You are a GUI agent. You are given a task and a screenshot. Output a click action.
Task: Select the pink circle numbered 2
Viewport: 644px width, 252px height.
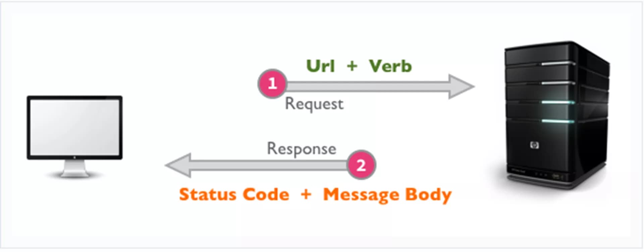click(x=361, y=165)
